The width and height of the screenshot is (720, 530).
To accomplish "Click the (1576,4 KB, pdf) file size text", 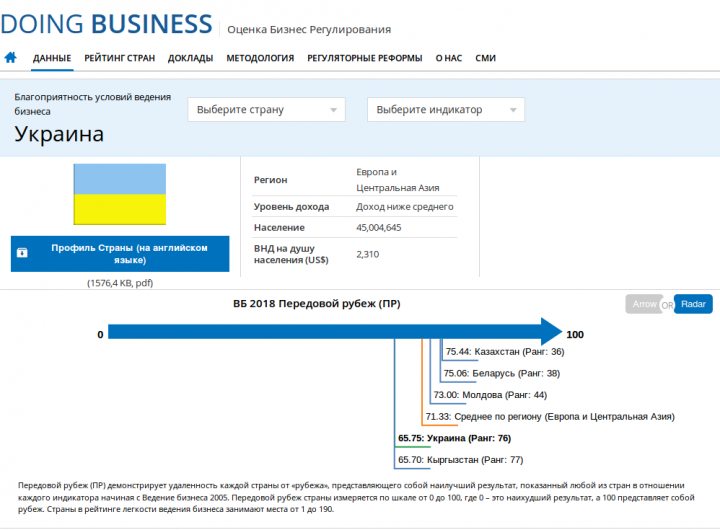I will (x=120, y=283).
